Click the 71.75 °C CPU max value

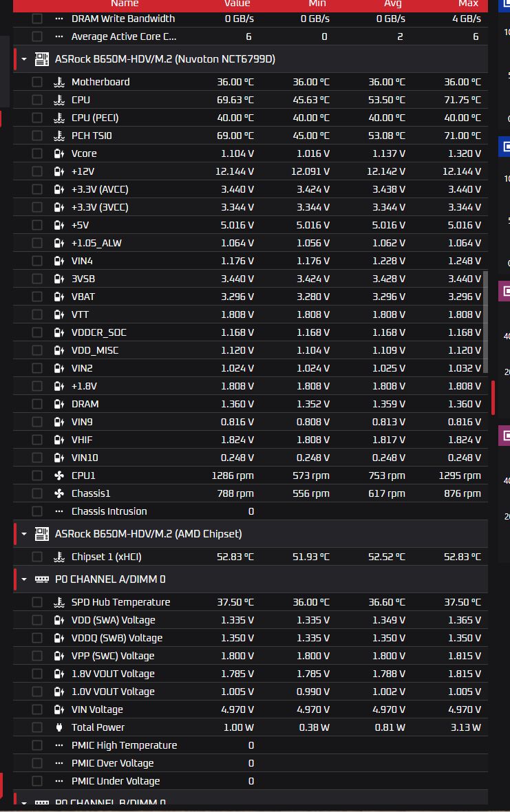[x=463, y=100]
